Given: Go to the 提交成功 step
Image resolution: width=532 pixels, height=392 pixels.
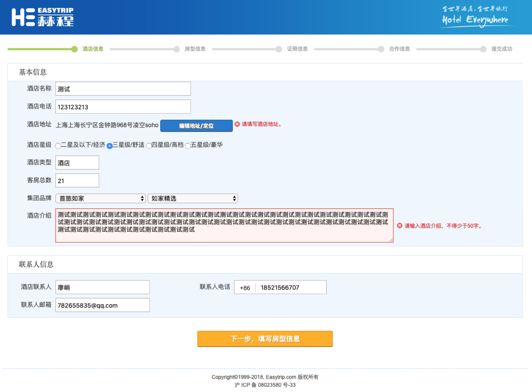Looking at the screenshot, I should (502, 49).
